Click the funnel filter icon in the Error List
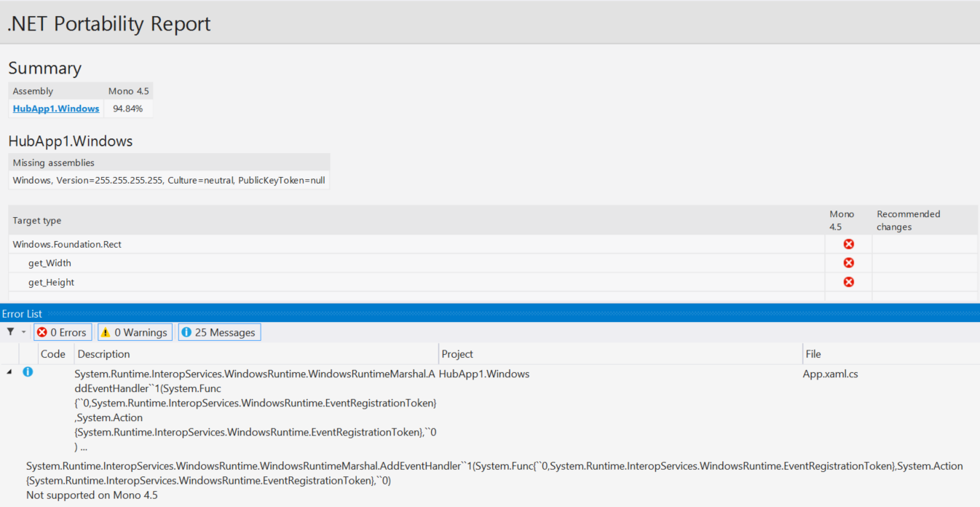Viewport: 980px width, 507px height. tap(10, 331)
